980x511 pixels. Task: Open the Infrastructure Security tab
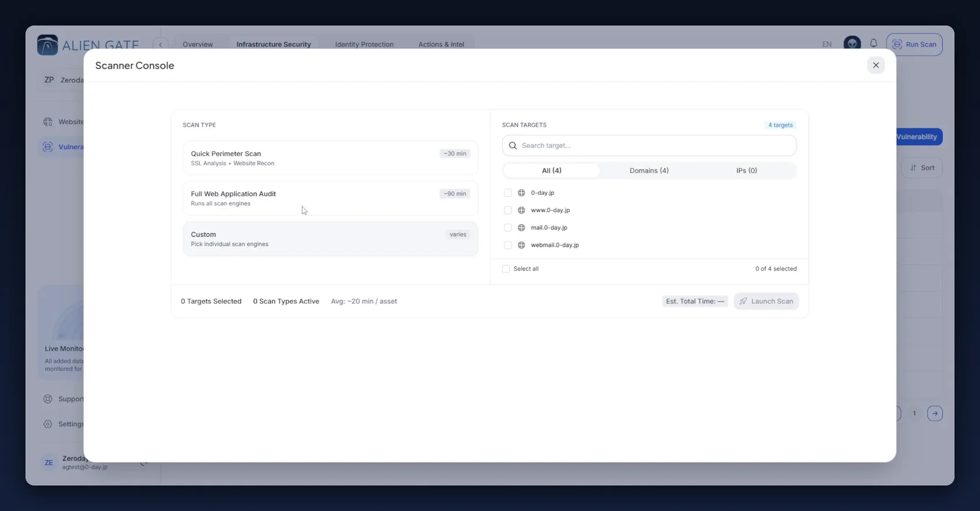[x=273, y=44]
